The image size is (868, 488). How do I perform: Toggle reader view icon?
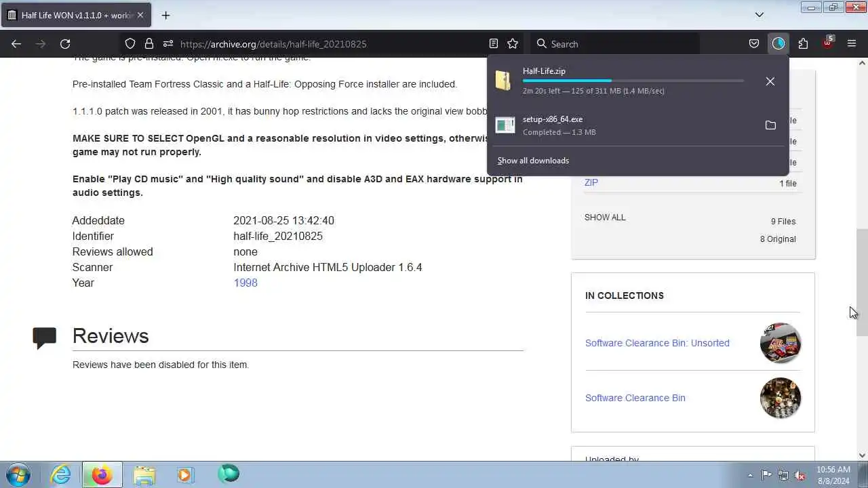coord(494,43)
